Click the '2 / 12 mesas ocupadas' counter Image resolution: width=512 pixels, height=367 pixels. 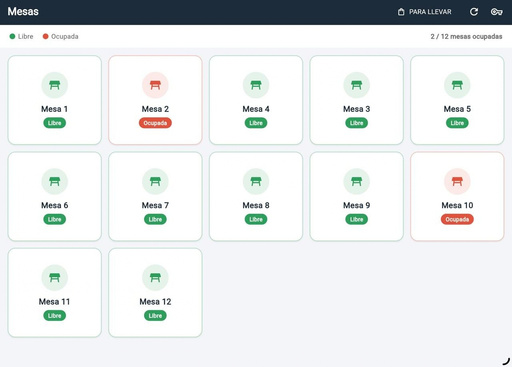466,36
